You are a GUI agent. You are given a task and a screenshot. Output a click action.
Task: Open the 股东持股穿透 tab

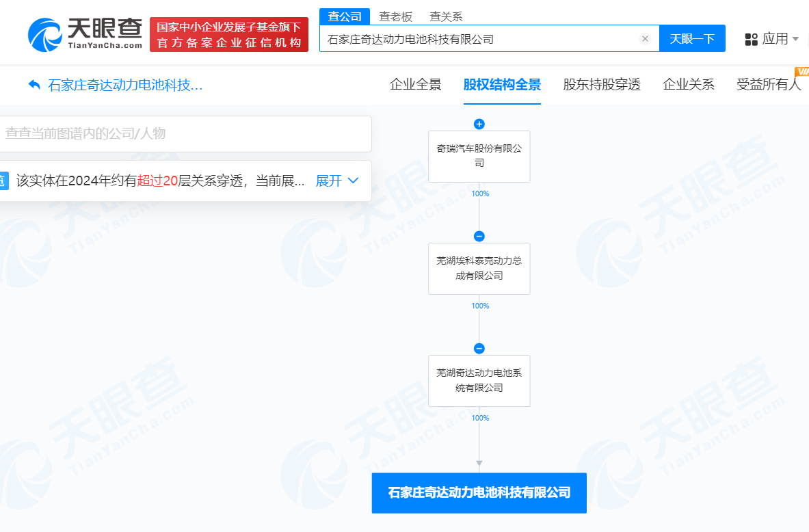[602, 83]
